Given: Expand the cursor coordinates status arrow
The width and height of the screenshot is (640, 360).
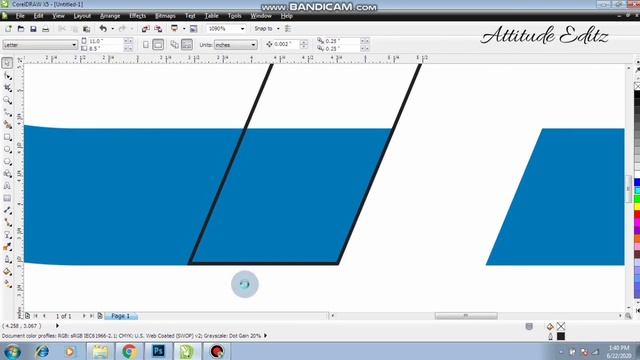Looking at the screenshot, I should coord(57,326).
